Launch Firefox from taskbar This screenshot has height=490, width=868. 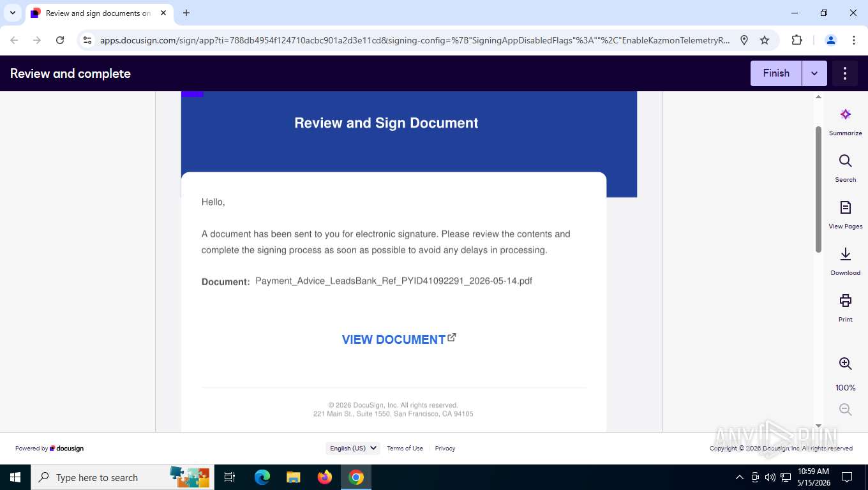(325, 477)
